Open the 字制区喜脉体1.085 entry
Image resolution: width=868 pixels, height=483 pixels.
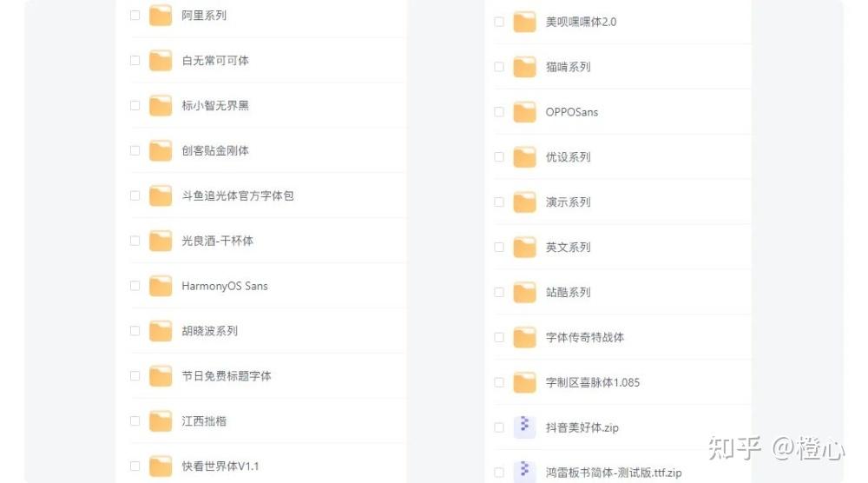click(x=593, y=382)
